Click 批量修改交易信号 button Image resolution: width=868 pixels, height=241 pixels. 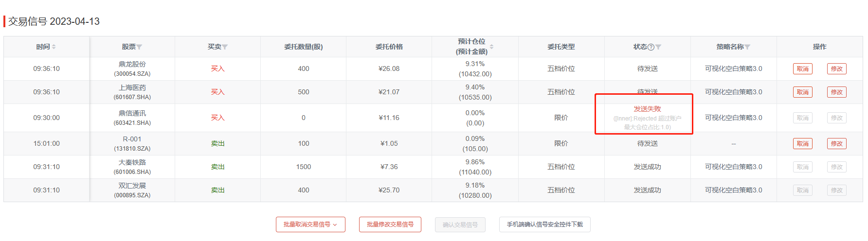390,224
